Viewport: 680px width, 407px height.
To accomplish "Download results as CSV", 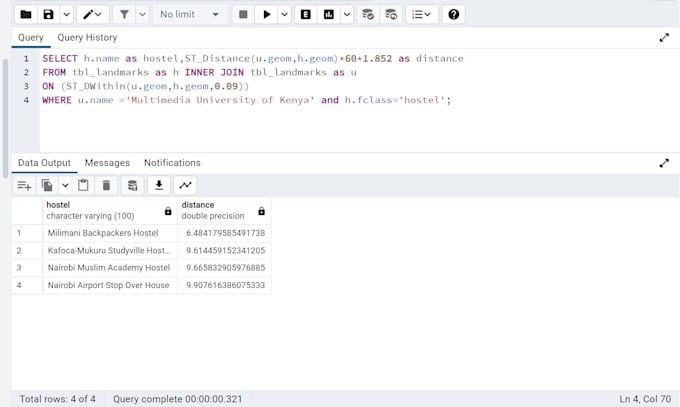I will [159, 186].
